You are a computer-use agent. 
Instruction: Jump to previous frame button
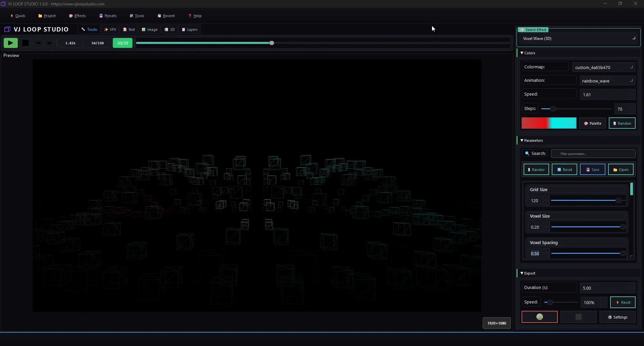(38, 43)
